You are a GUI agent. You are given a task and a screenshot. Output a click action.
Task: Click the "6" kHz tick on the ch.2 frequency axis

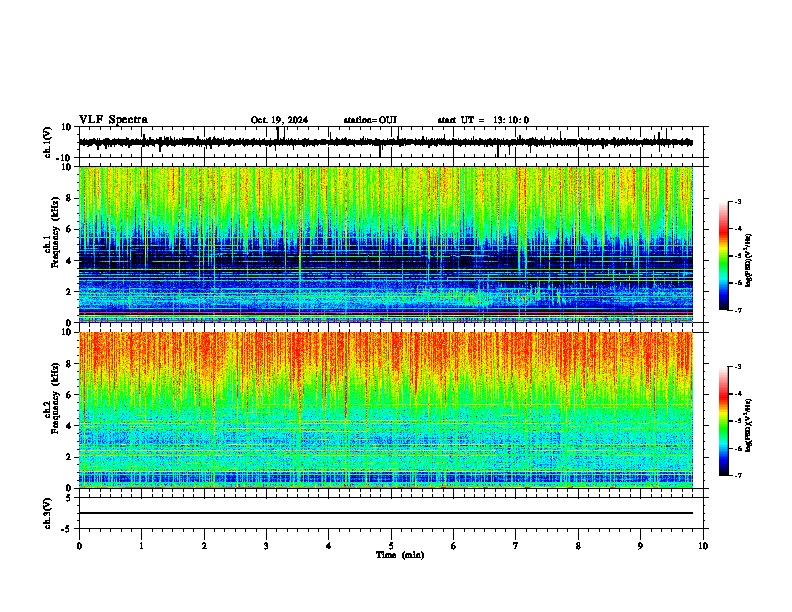[70, 394]
